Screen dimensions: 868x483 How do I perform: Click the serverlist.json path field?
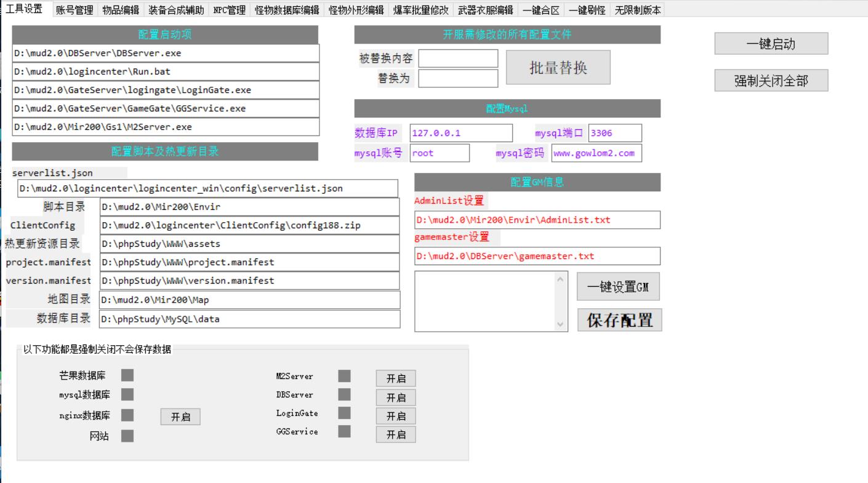click(x=207, y=188)
